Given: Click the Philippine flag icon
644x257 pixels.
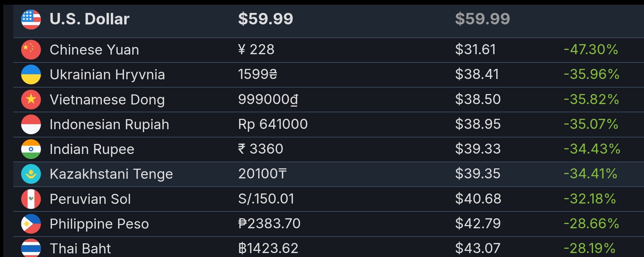Looking at the screenshot, I should [31, 224].
